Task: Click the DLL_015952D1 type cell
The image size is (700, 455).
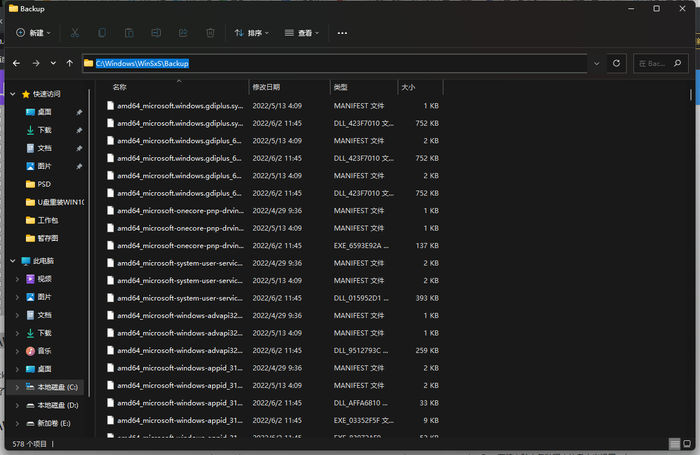Action: coord(361,298)
